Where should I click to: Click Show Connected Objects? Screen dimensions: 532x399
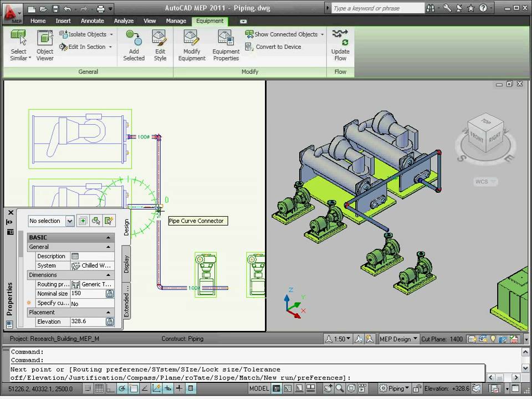[282, 34]
